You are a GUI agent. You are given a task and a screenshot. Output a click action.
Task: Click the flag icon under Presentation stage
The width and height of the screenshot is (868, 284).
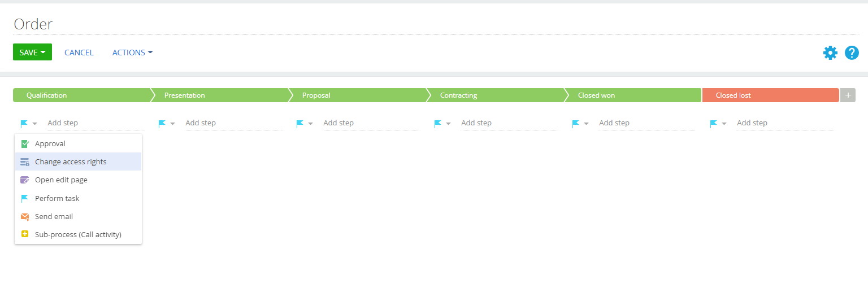(x=162, y=123)
